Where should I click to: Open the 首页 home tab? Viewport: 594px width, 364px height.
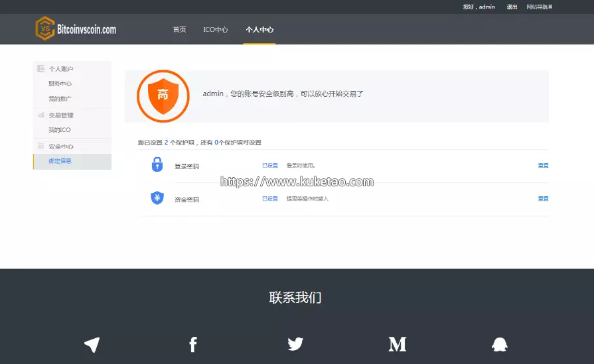click(x=180, y=30)
